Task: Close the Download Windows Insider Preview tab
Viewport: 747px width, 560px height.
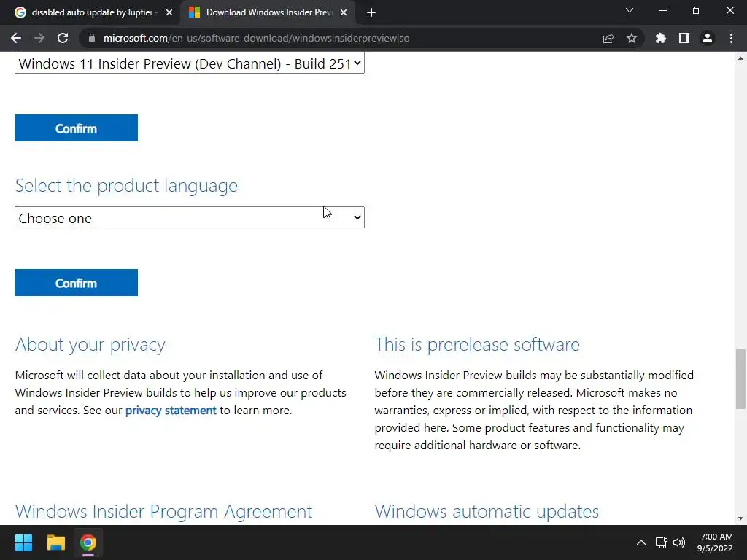Action: tap(344, 13)
